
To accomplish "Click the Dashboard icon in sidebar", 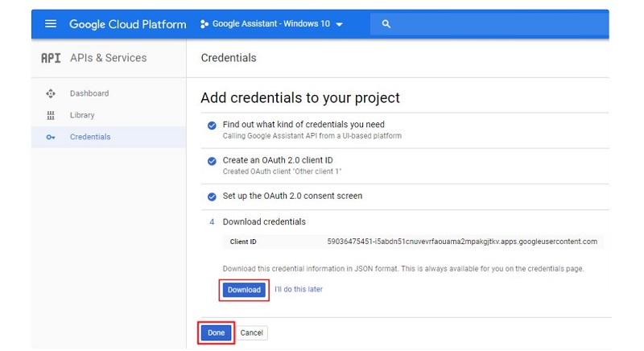I will point(51,93).
